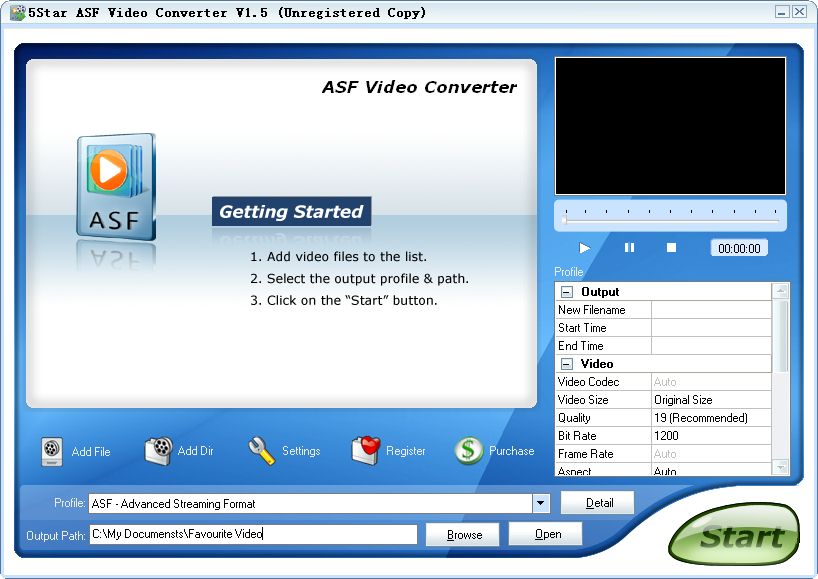
Task: Click the Add File film icon
Action: [52, 451]
